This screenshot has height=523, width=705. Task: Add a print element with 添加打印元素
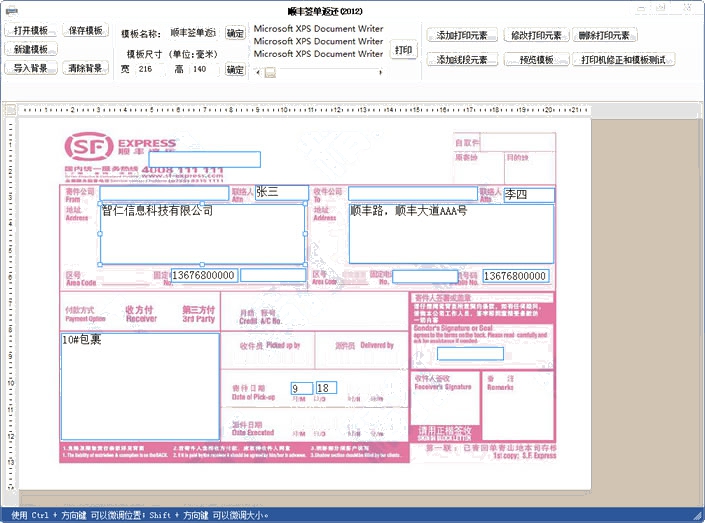(x=462, y=35)
